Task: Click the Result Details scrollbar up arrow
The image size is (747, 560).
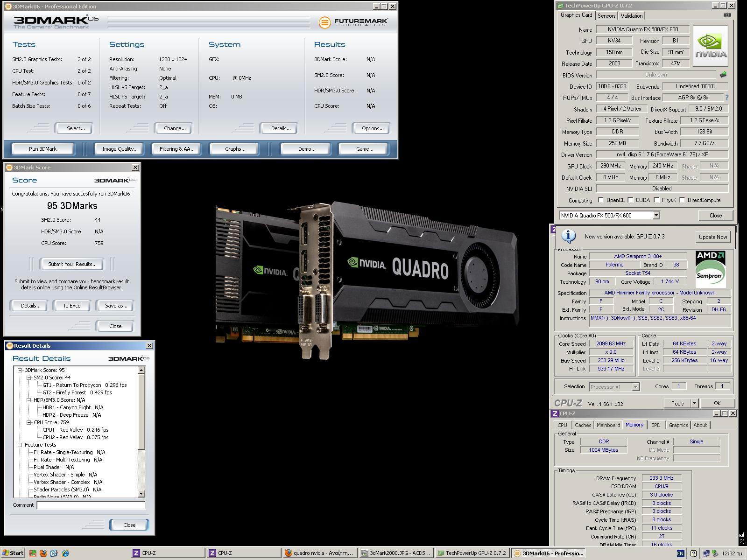Action: pos(141,370)
